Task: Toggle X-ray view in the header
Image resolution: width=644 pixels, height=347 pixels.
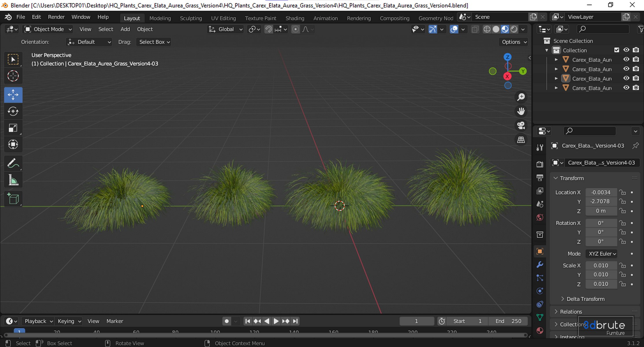Action: point(475,29)
